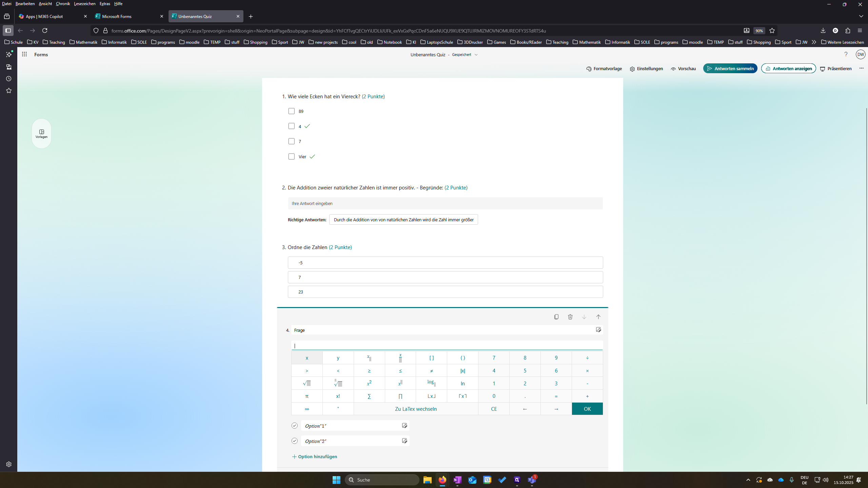This screenshot has width=868, height=488.
Task: Mark Option 2 as the correct answer
Action: (294, 441)
